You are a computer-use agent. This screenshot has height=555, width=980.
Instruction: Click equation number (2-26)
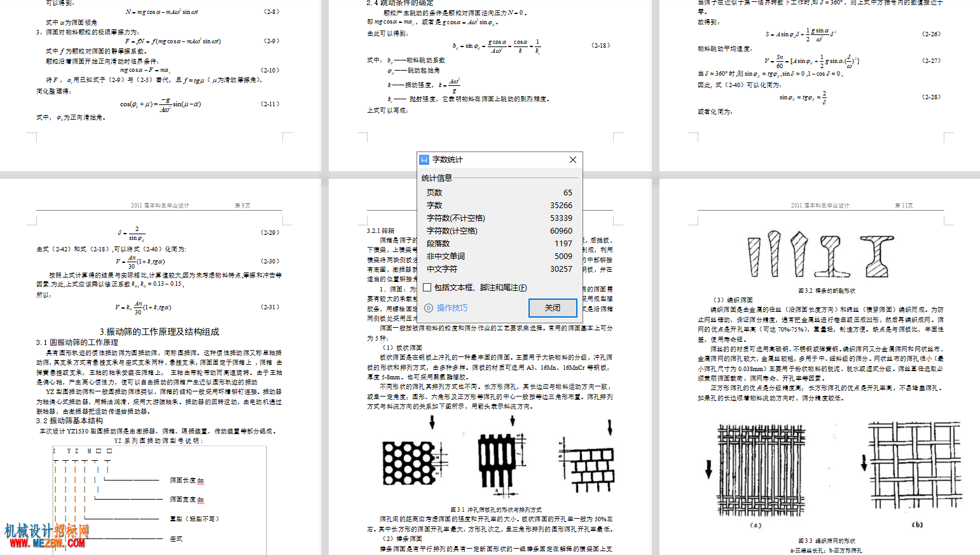pos(931,34)
